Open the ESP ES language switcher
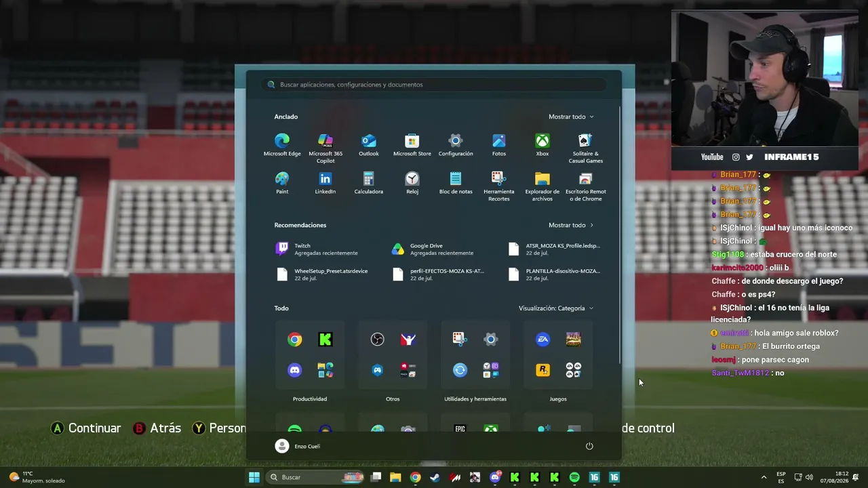Image resolution: width=868 pixels, height=488 pixels. (x=781, y=477)
